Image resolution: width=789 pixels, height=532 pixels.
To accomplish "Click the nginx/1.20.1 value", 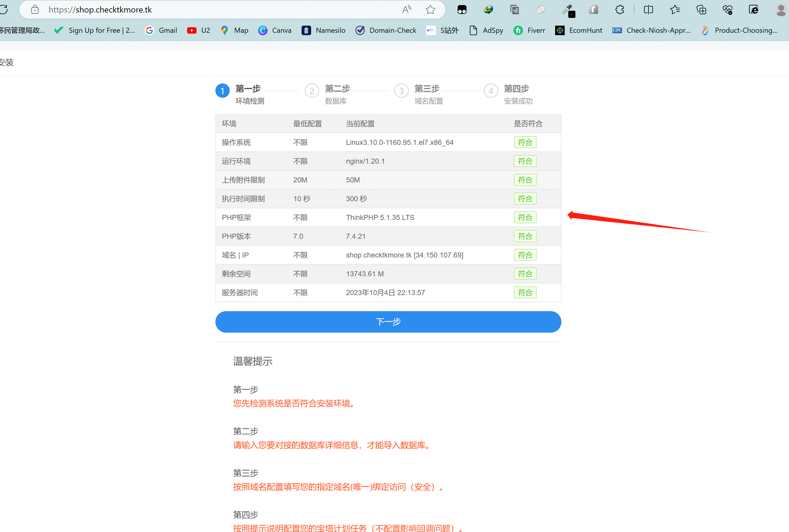I will click(x=365, y=161).
